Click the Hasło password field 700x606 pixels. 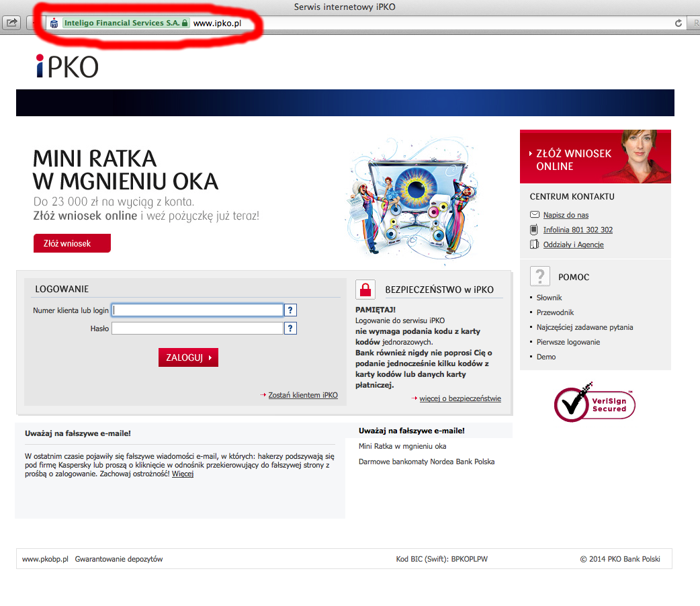[x=198, y=329]
